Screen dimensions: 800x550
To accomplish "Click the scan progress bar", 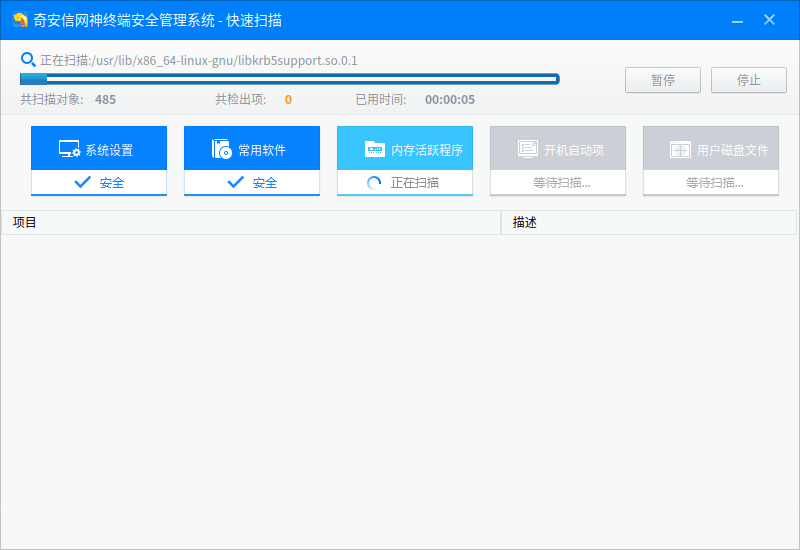I will (x=290, y=79).
